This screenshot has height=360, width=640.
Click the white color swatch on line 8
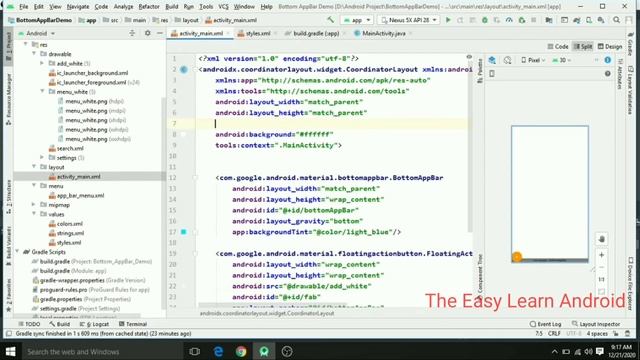tap(184, 134)
